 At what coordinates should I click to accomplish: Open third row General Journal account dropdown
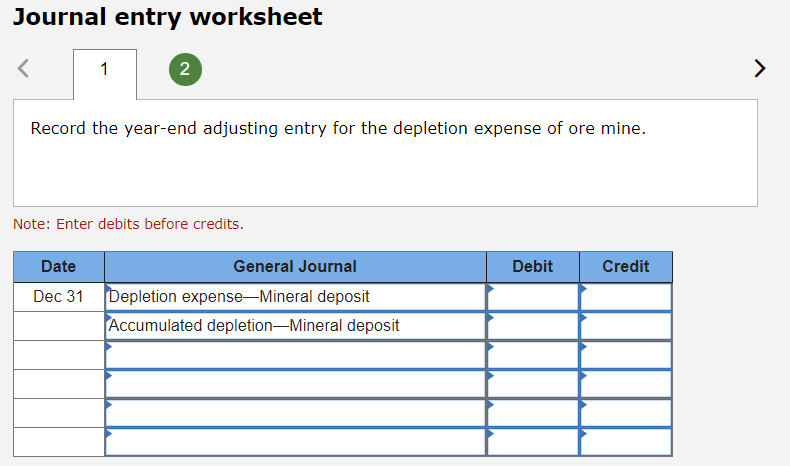tap(295, 355)
